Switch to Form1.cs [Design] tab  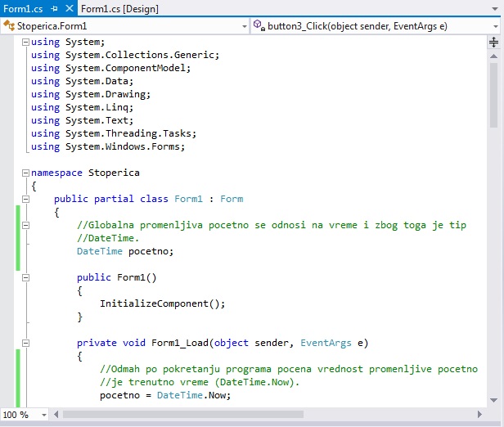coord(119,9)
